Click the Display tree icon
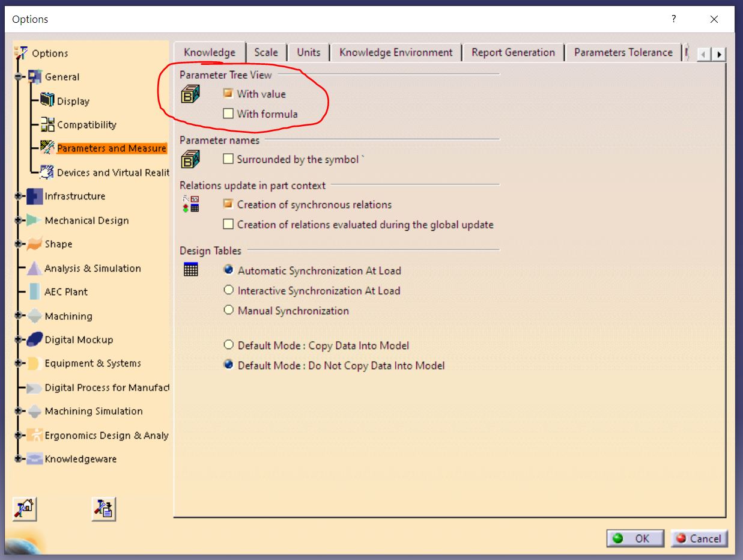This screenshot has width=743, height=560. tap(47, 100)
